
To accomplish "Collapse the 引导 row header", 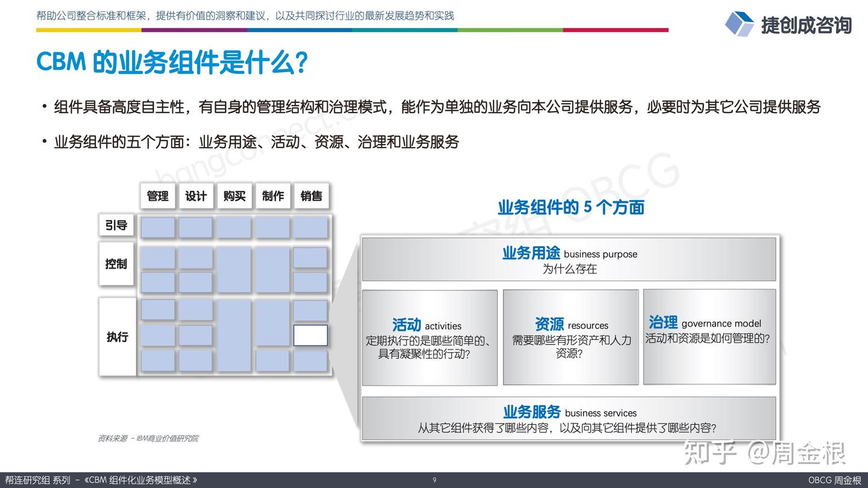I will 116,225.
